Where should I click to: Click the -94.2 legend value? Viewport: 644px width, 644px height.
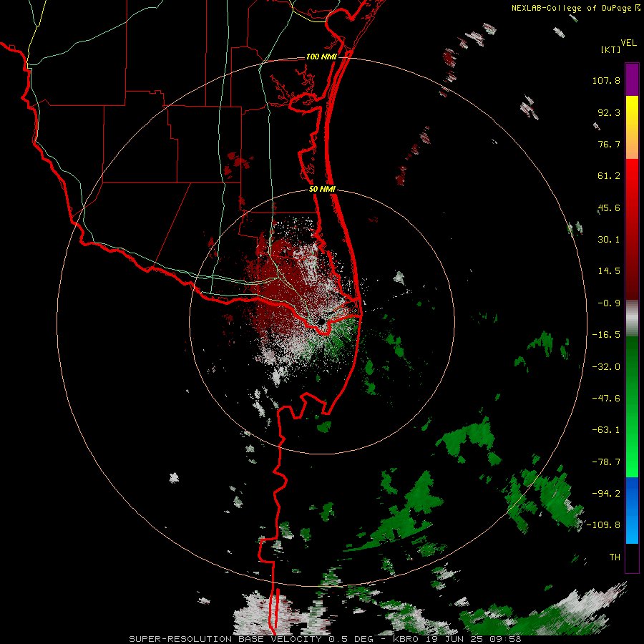tap(606, 494)
